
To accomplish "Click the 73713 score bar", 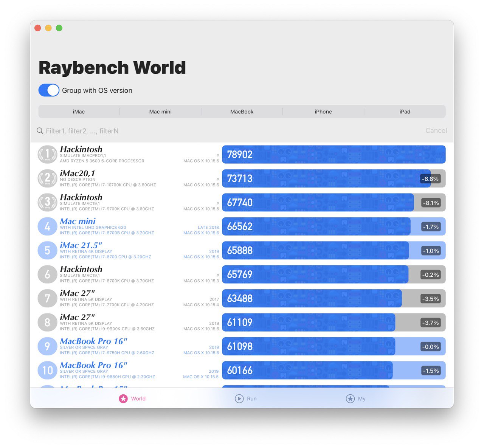I will (x=334, y=178).
